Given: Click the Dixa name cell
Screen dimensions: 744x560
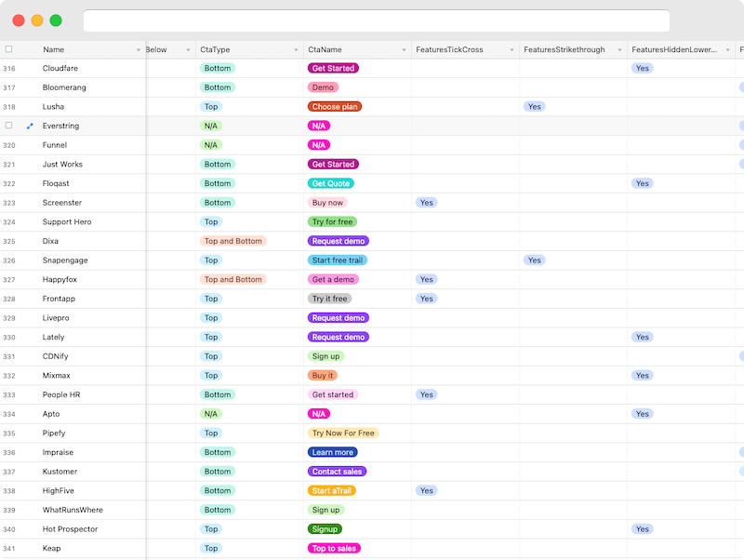Looking at the screenshot, I should 50,241.
